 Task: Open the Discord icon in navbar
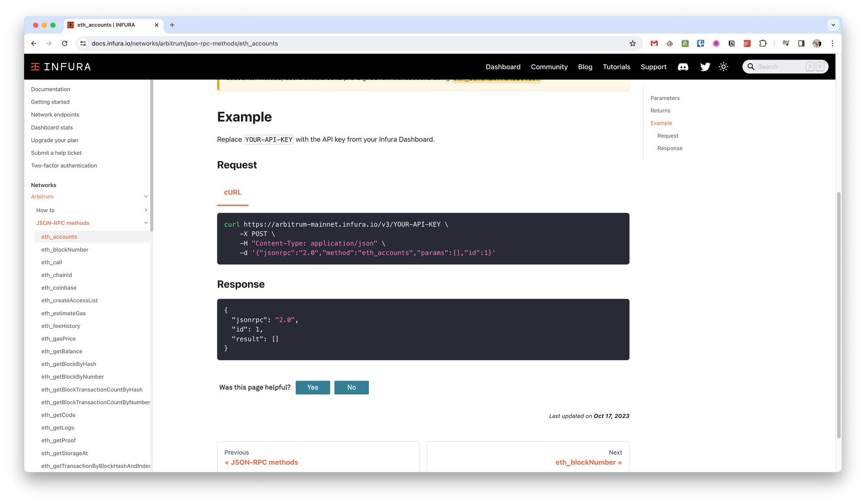683,67
